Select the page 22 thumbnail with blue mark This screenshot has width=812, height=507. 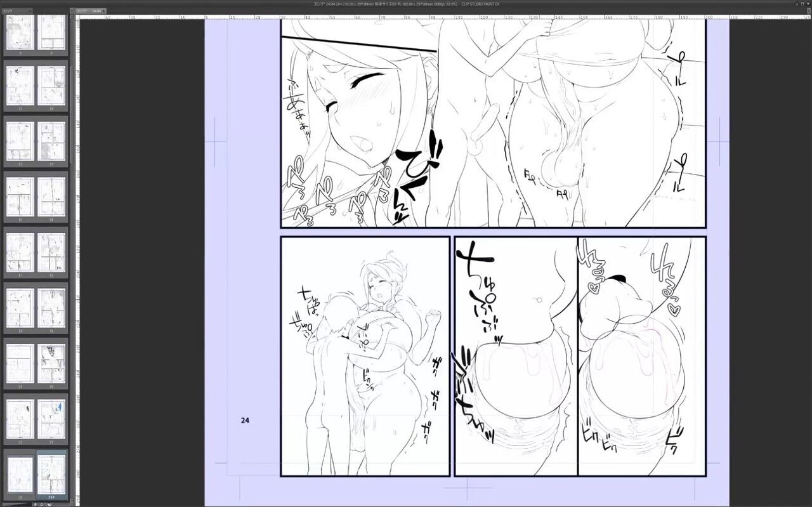pos(51,419)
